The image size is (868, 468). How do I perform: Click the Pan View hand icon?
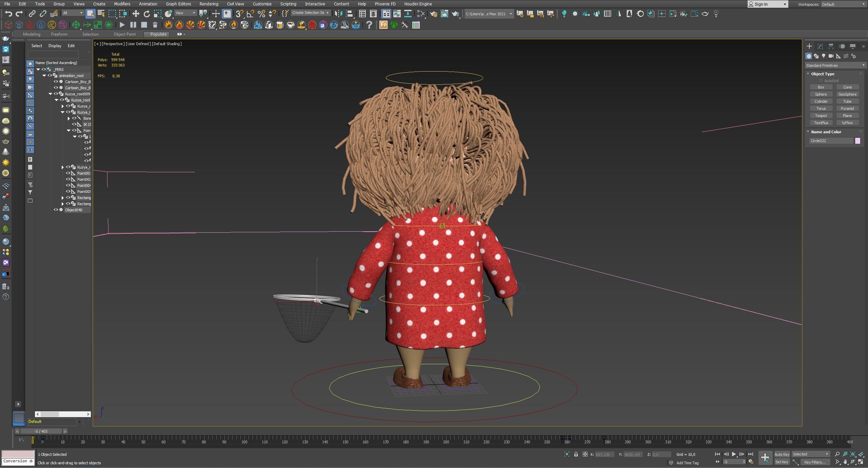845,462
